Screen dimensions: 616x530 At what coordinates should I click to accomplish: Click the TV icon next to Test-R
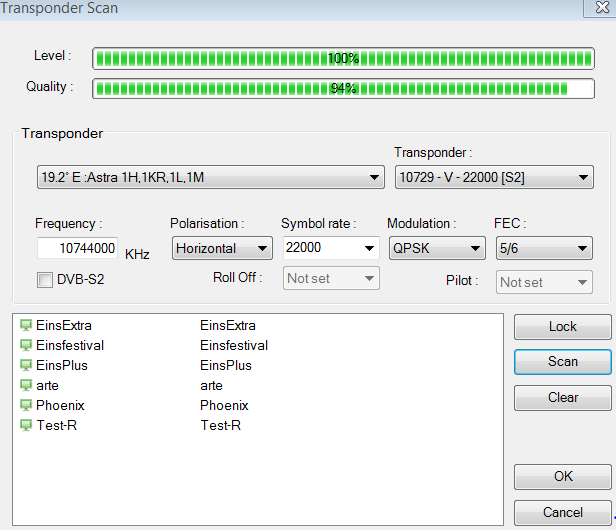26,425
